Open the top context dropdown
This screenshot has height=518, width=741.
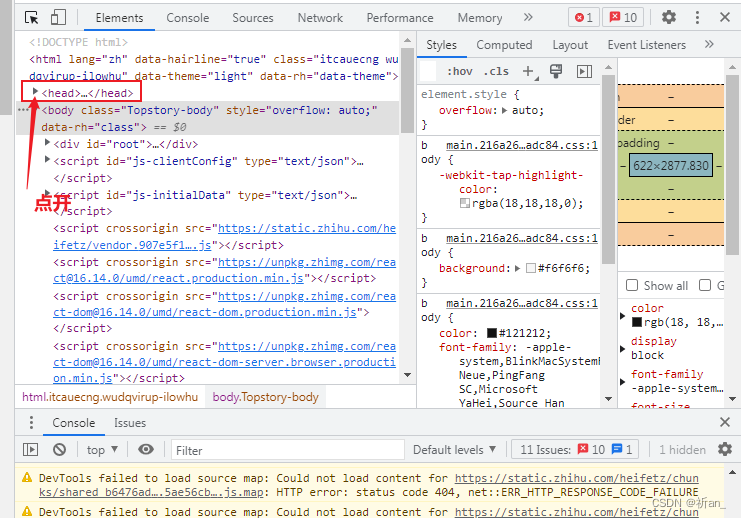coord(102,449)
